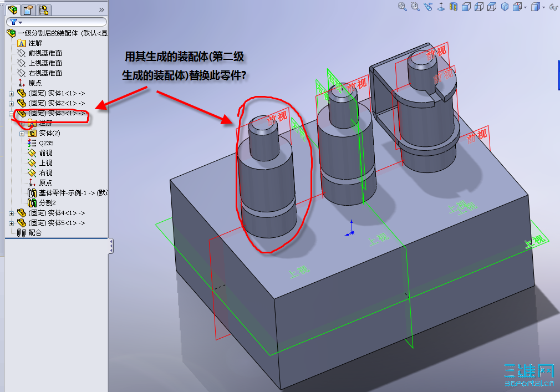Screen dimensions: 560x392
Task: Switch to the FeatureManager design tree tab
Action: (13, 9)
